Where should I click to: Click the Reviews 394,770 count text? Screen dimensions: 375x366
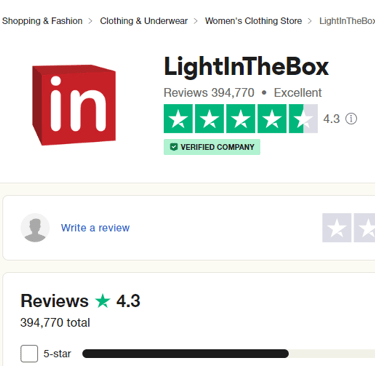pos(209,92)
